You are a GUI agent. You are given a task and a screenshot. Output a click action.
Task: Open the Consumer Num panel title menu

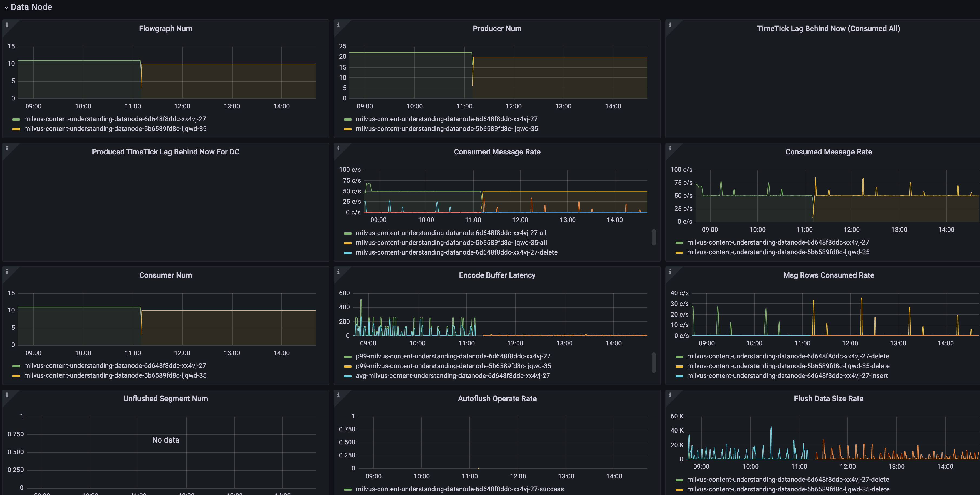tap(165, 275)
